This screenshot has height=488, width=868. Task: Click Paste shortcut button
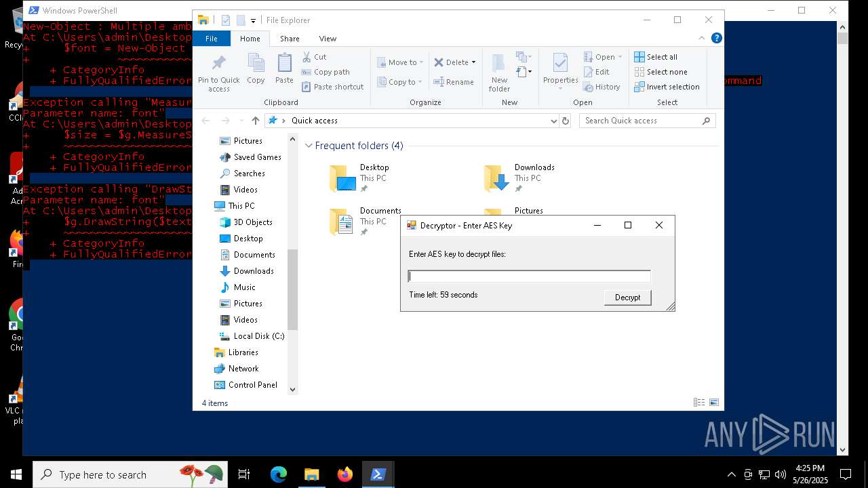click(x=332, y=87)
